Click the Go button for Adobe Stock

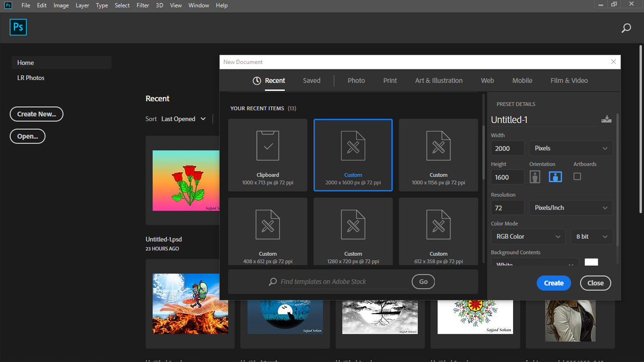[423, 281]
